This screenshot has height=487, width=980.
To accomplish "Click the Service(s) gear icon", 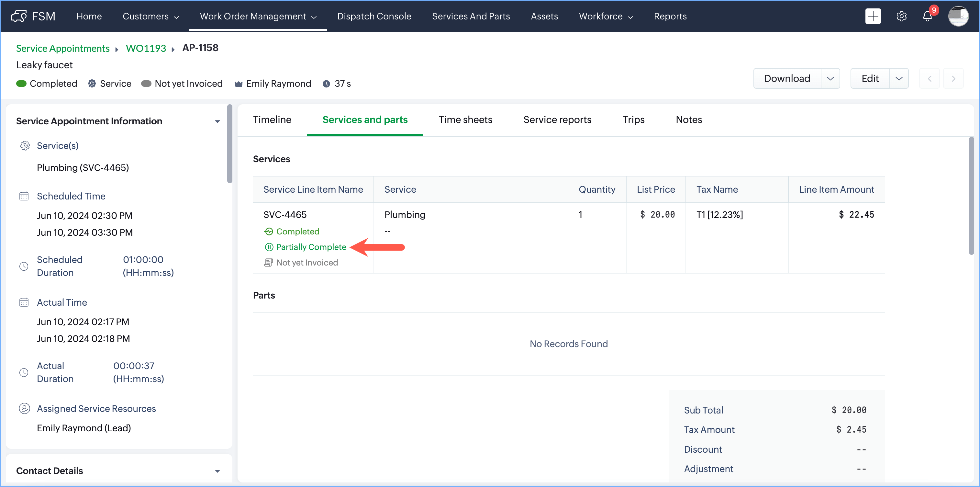I will pos(25,146).
